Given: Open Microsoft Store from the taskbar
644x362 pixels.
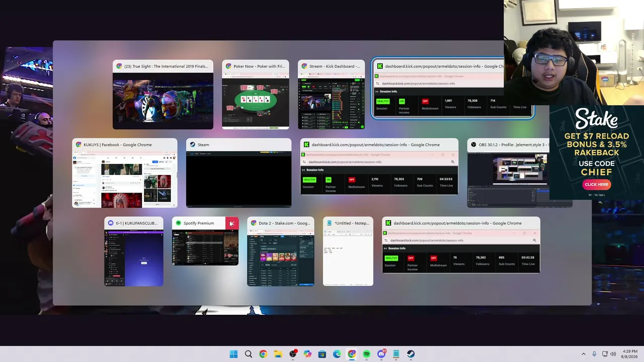Looking at the screenshot, I should (322, 354).
